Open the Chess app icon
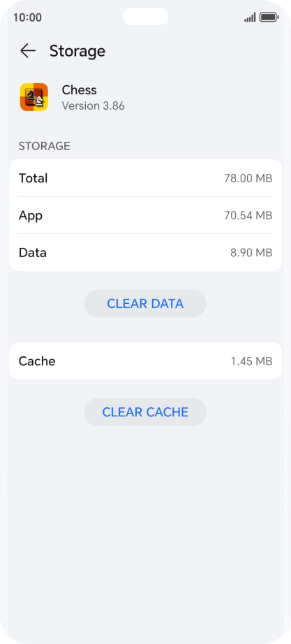This screenshot has height=644, width=291. click(34, 97)
